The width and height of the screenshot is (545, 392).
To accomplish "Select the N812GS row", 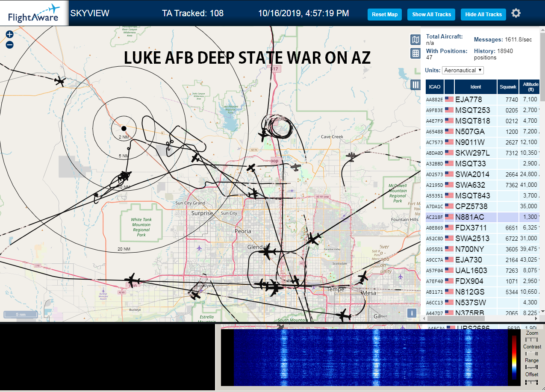I will 483,292.
